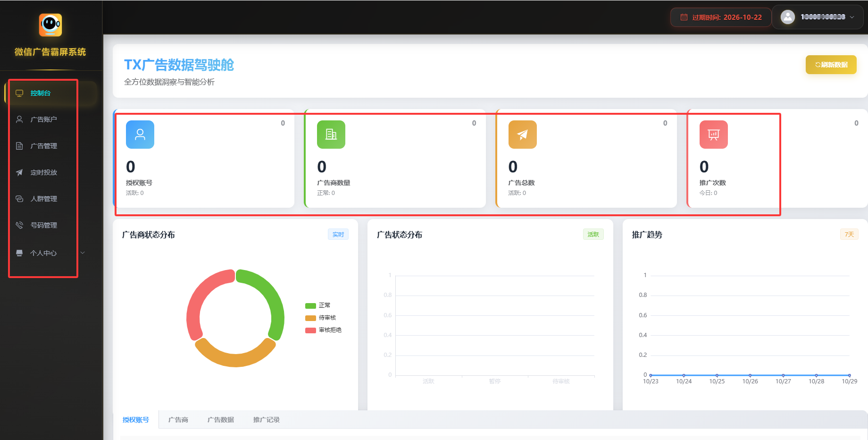The height and width of the screenshot is (440, 868).
Task: Toggle the 正常 legend item in donut chart
Action: [318, 305]
